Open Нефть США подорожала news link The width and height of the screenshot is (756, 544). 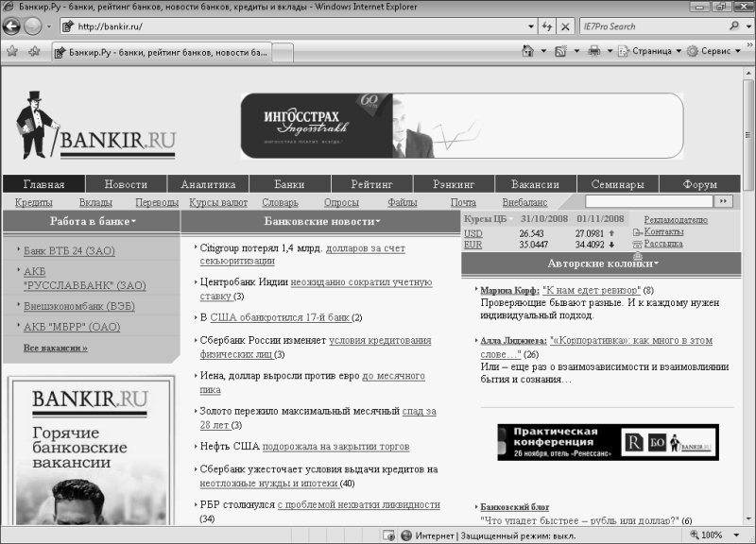336,446
